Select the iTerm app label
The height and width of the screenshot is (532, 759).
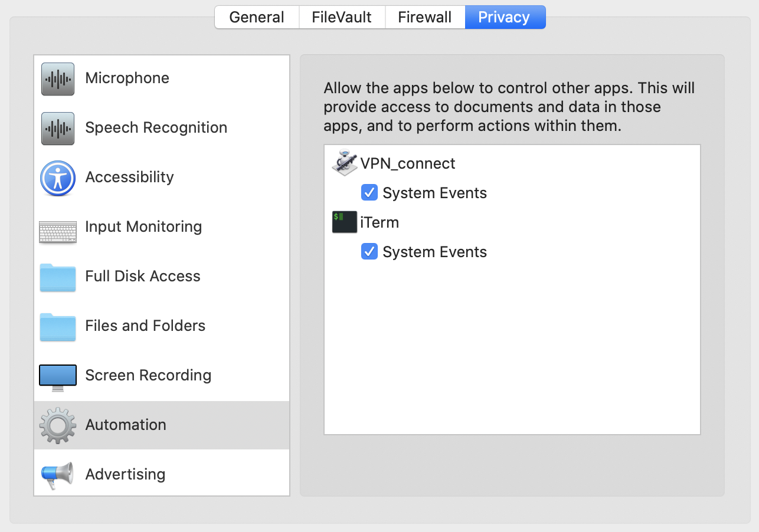[x=379, y=222]
